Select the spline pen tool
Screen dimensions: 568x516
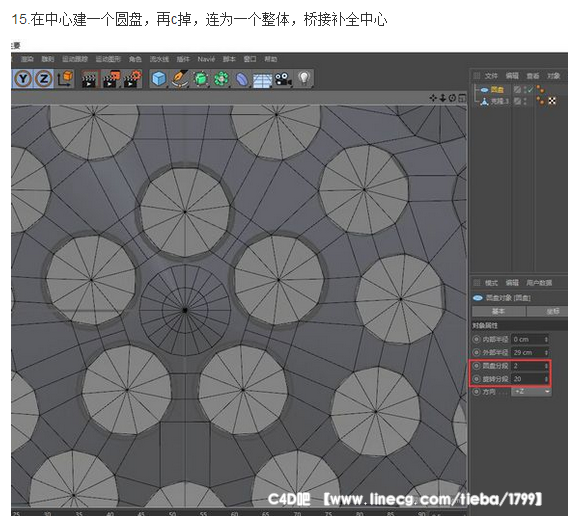[x=180, y=79]
